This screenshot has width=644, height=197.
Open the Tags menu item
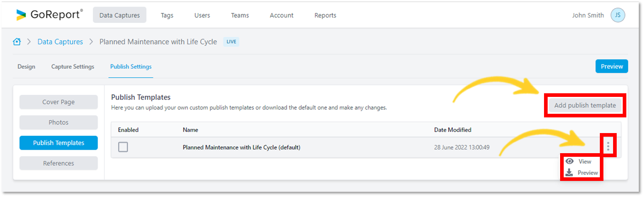(167, 15)
